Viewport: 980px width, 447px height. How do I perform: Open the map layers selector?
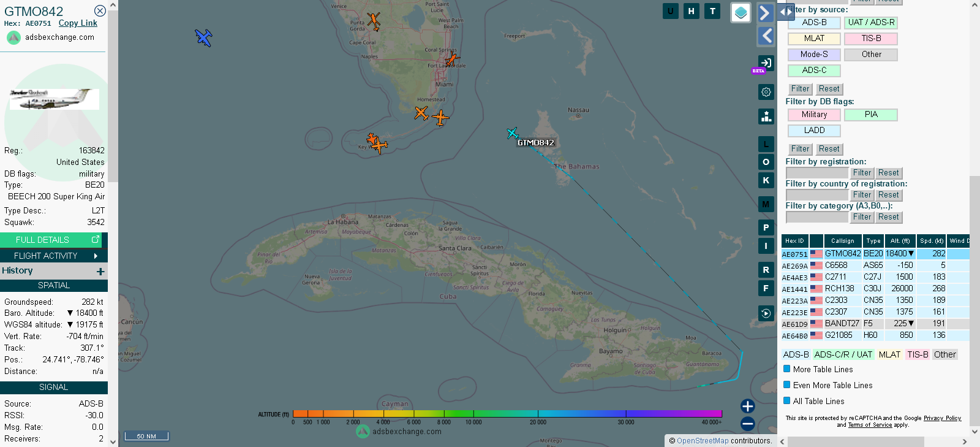pos(741,12)
